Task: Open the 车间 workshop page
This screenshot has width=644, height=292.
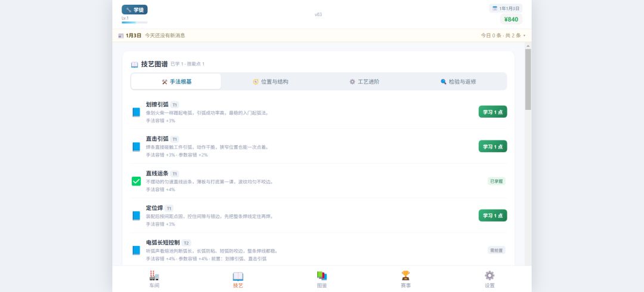Action: pos(154,279)
